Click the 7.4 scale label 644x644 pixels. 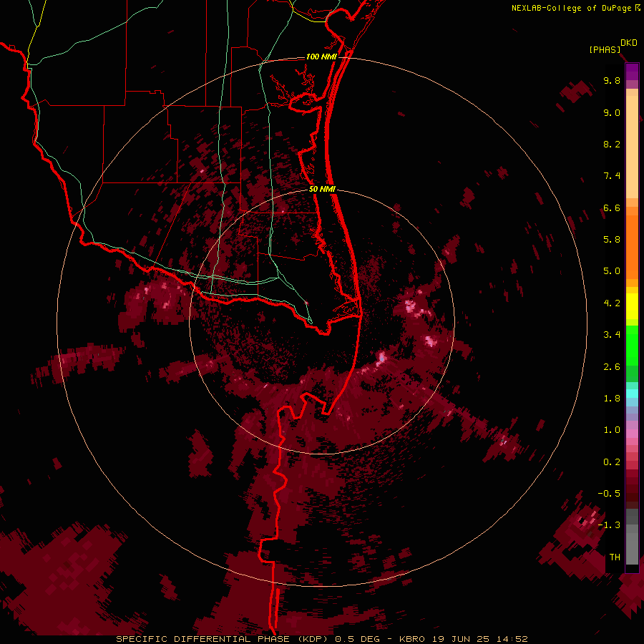pyautogui.click(x=612, y=176)
